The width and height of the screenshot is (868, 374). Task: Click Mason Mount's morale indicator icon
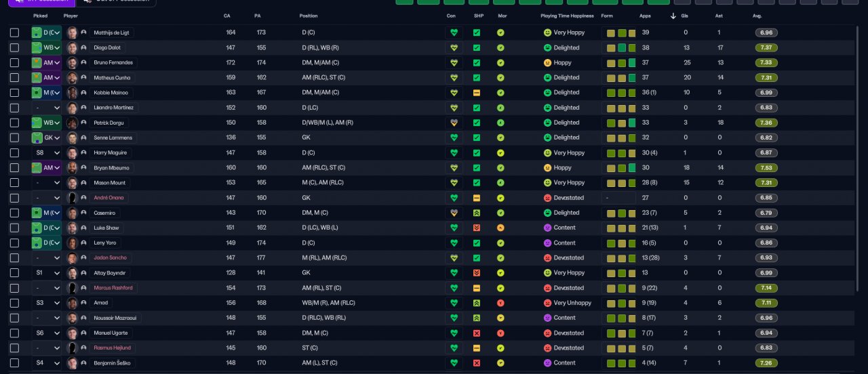[x=500, y=182]
